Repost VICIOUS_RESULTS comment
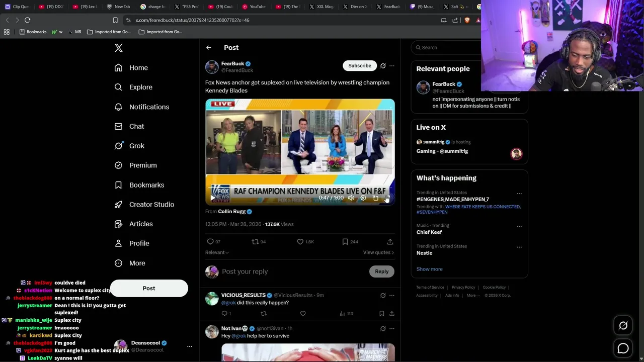Screen dimensions: 644x362 pyautogui.click(x=264, y=314)
